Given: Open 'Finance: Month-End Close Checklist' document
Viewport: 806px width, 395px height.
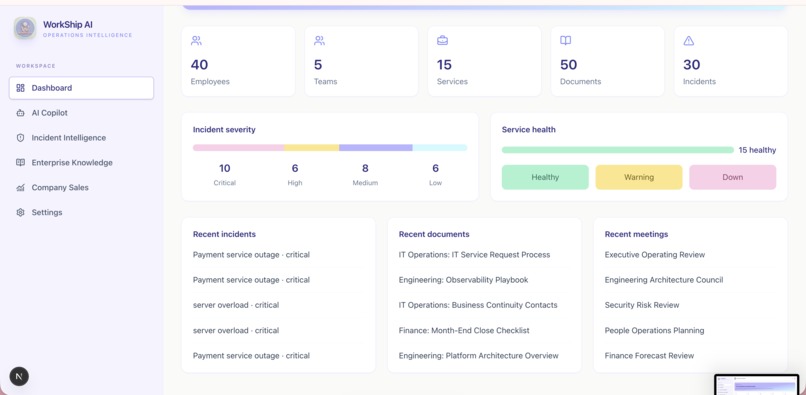Looking at the screenshot, I should (464, 330).
